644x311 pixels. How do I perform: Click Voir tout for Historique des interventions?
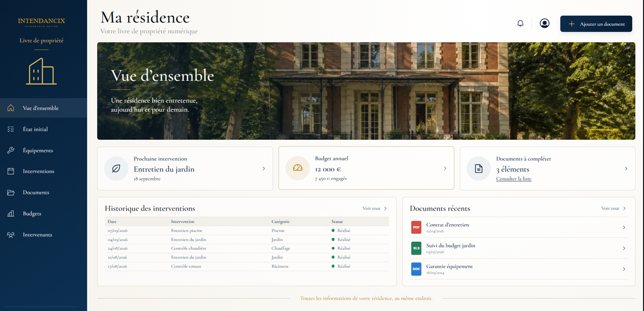375,208
